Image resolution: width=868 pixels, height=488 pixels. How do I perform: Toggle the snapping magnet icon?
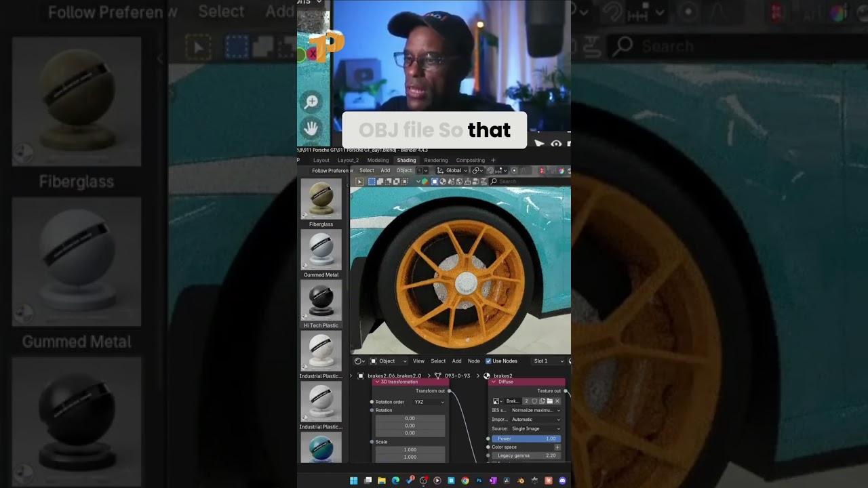(490, 171)
